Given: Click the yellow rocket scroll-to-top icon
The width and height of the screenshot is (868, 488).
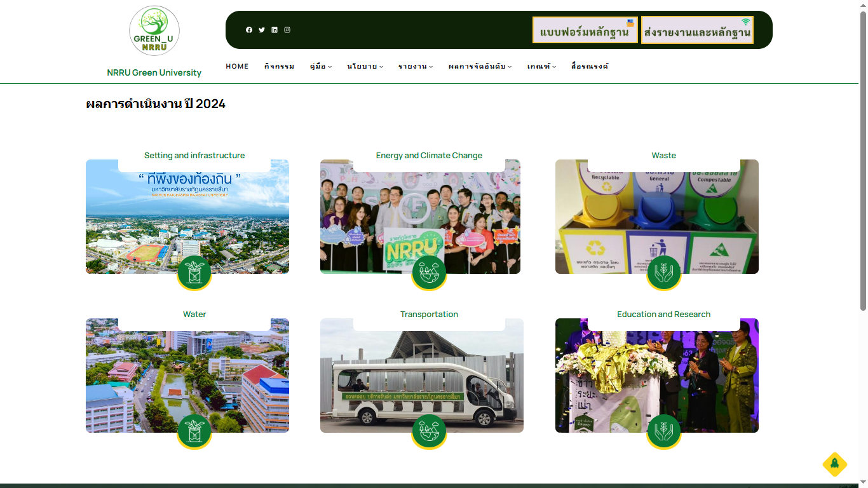Looking at the screenshot, I should click(x=834, y=464).
